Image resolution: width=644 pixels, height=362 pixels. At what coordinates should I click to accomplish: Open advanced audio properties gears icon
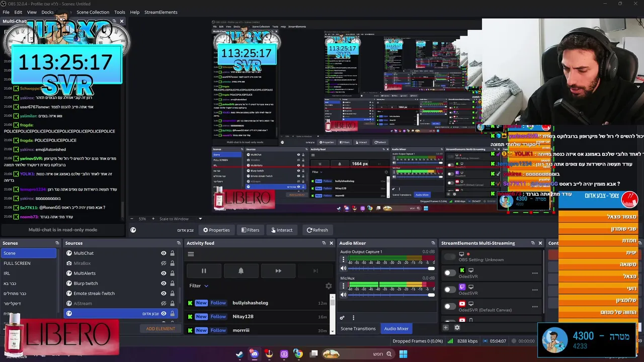342,318
